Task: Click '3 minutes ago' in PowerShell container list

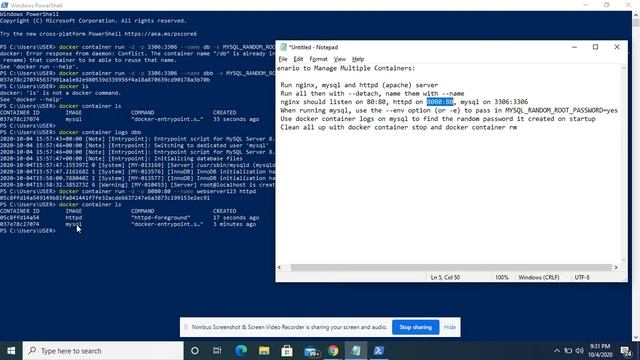Action: [x=234, y=224]
